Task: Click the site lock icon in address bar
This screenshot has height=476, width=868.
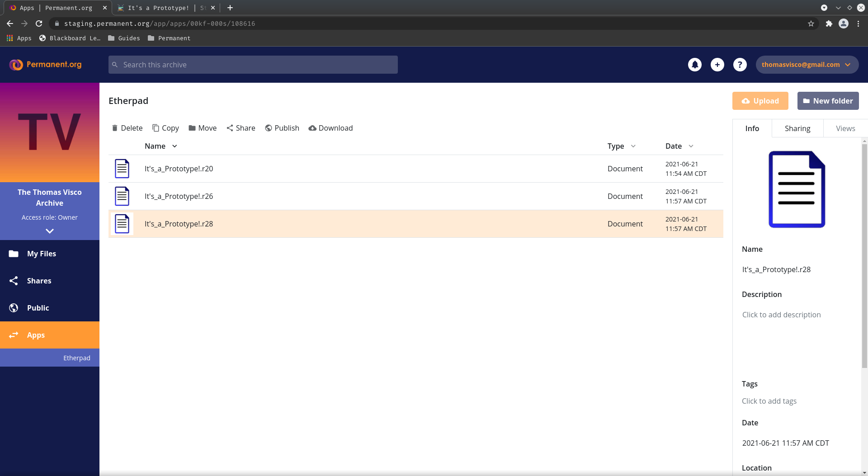Action: coord(57,24)
